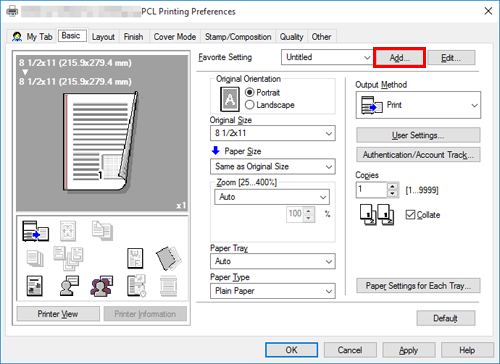Screen dimensions: 500x364
Task: Open the Original Size dropdown
Action: click(x=273, y=133)
